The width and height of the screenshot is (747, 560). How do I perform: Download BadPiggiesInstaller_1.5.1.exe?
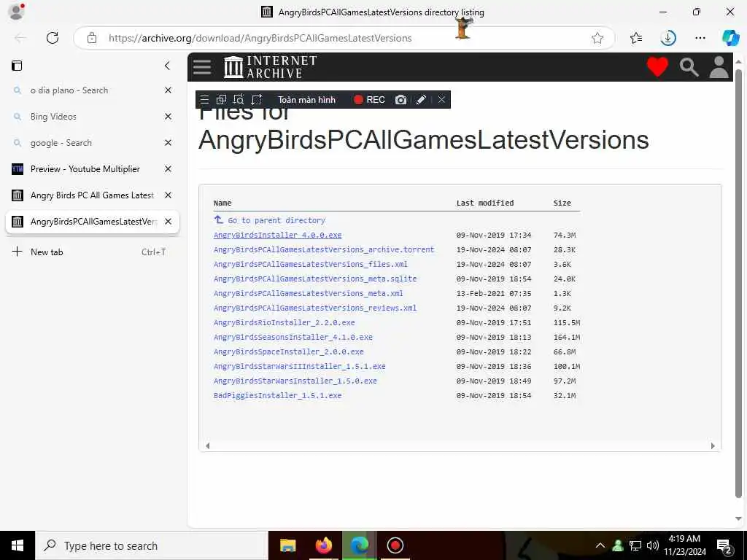point(277,395)
